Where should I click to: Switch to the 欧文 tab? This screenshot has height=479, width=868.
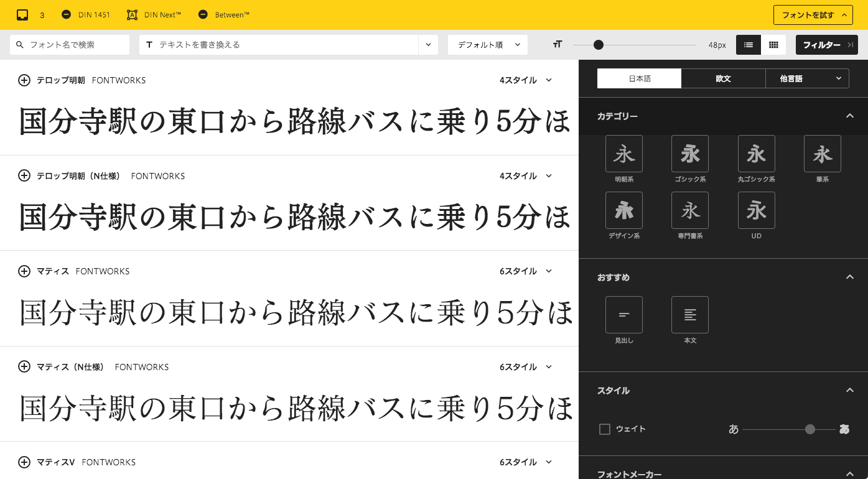point(723,79)
